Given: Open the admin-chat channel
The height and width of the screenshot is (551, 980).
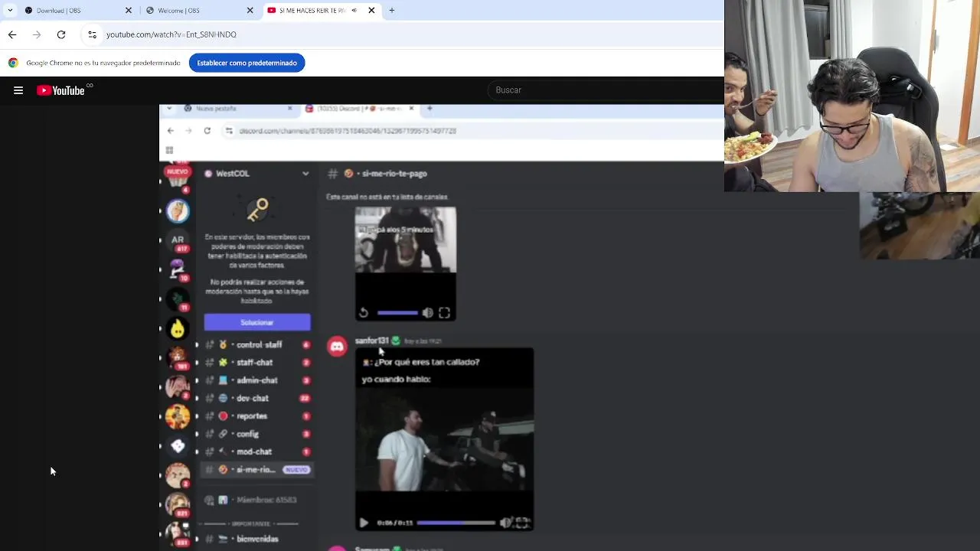Looking at the screenshot, I should click(x=256, y=380).
